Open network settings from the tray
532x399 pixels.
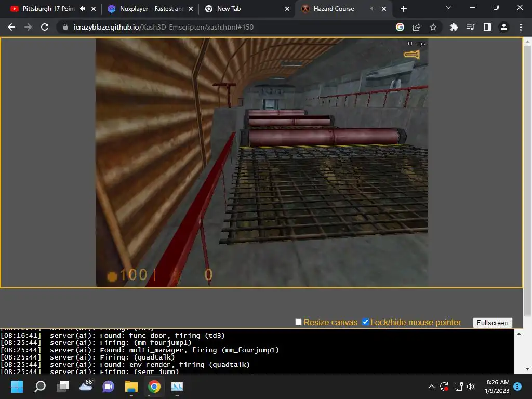(x=458, y=387)
